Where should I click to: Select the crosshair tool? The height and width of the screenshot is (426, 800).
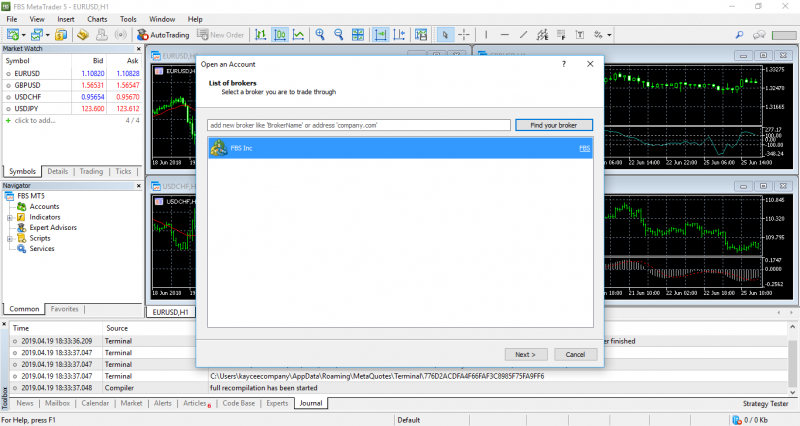[x=464, y=35]
